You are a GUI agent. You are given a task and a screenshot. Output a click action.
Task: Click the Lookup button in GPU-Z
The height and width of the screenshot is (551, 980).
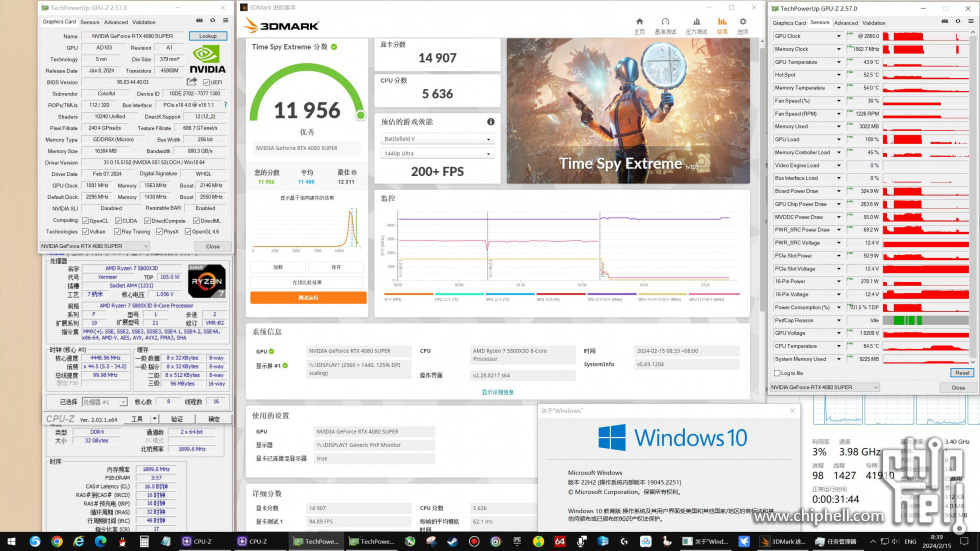tap(208, 36)
